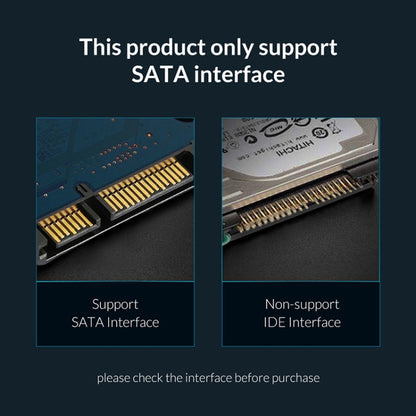Select the Hitachi IDE drive photo
416x416 pixels.
[x=301, y=199]
